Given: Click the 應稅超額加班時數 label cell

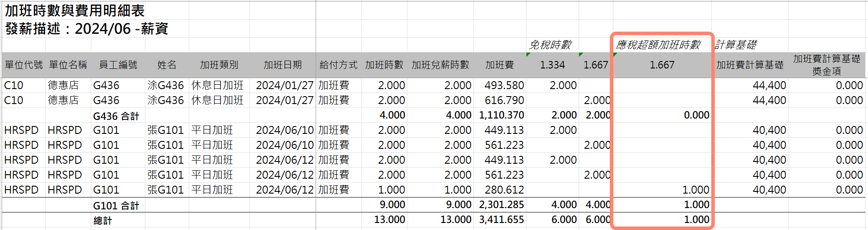Looking at the screenshot, I should pyautogui.click(x=658, y=45).
